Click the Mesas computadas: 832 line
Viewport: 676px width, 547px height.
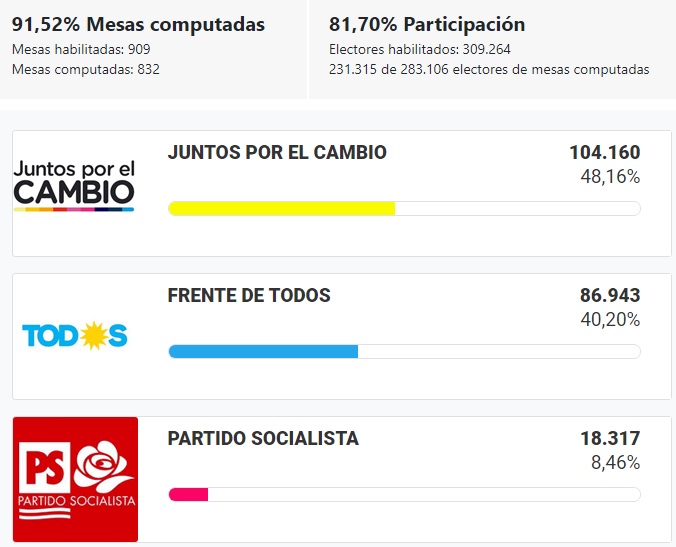coord(85,69)
